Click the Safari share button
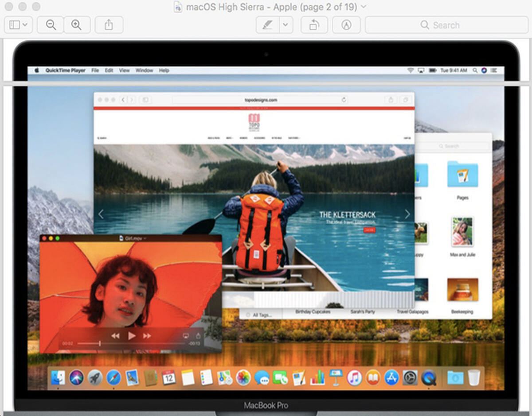 coord(391,100)
